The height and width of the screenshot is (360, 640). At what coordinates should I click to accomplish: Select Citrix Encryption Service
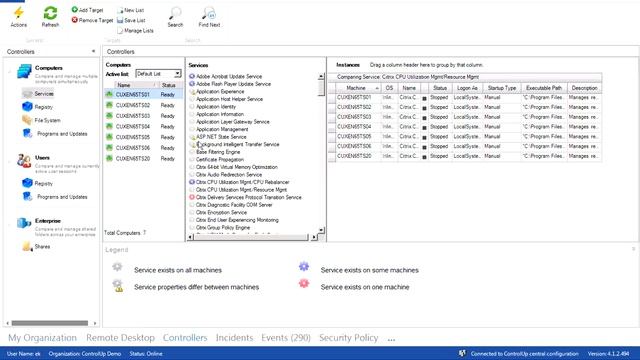click(218, 212)
